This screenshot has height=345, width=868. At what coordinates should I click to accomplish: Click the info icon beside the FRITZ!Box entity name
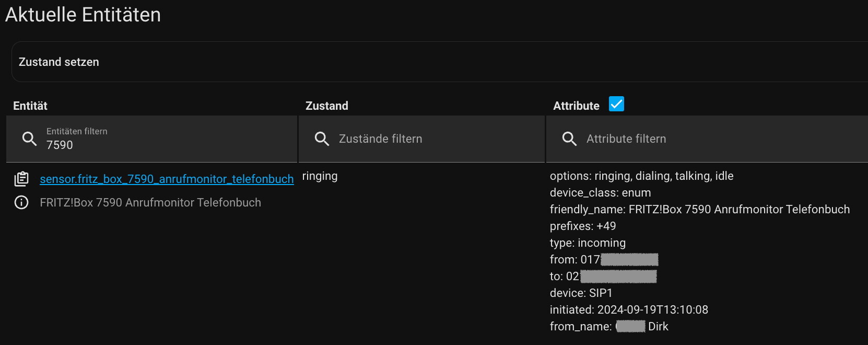pyautogui.click(x=21, y=202)
